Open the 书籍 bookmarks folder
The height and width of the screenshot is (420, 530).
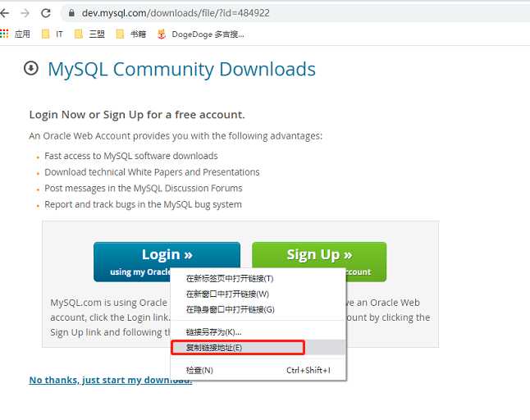click(131, 34)
